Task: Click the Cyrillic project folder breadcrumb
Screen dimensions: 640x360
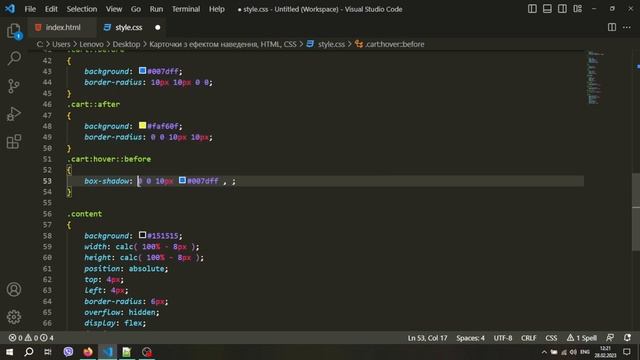Action: (x=222, y=44)
